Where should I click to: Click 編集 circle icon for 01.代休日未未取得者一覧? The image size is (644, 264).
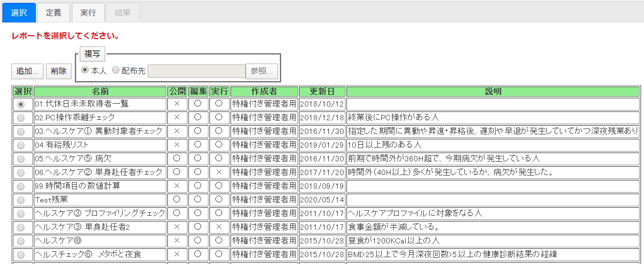pos(198,104)
